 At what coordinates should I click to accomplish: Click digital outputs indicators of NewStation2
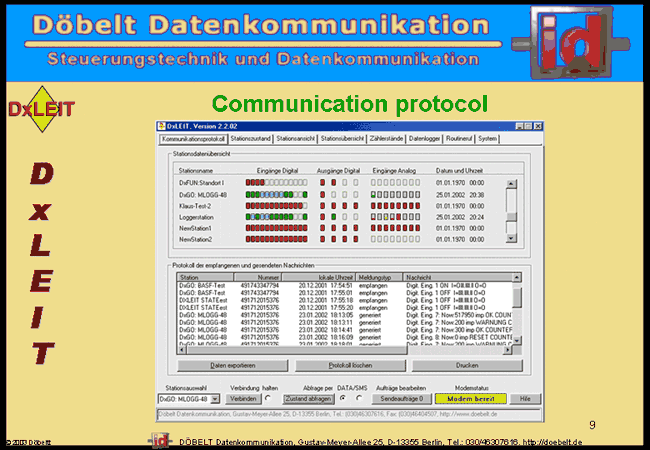[339, 240]
